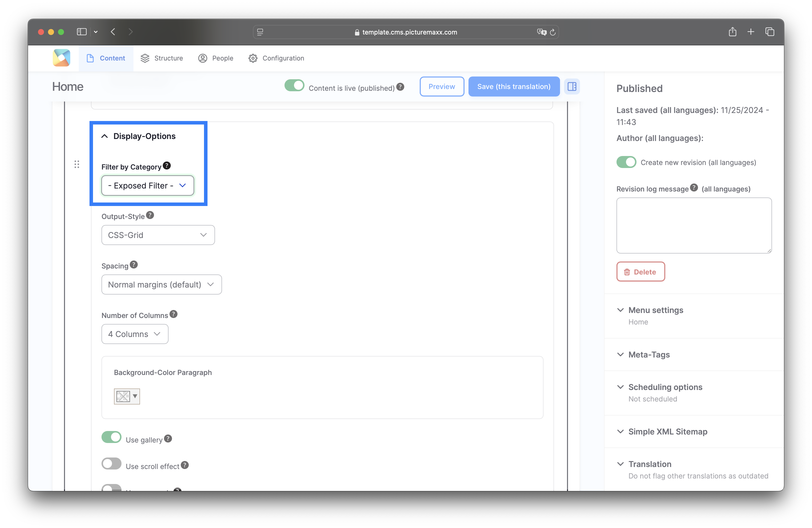Click the Home page title

coord(67,87)
